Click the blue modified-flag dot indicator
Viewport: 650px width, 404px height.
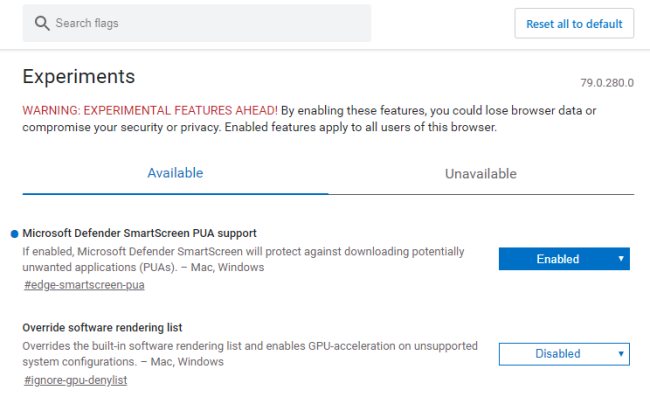tap(14, 233)
